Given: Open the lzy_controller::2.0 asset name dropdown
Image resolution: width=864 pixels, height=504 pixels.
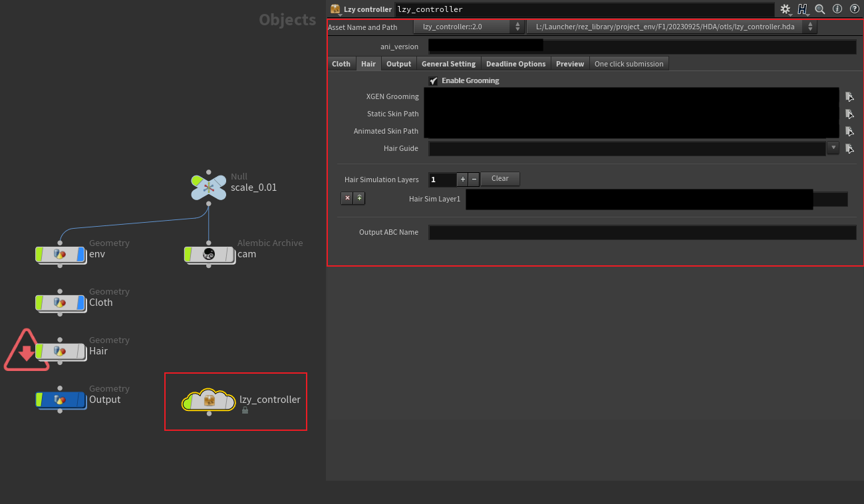Looking at the screenshot, I should point(469,27).
